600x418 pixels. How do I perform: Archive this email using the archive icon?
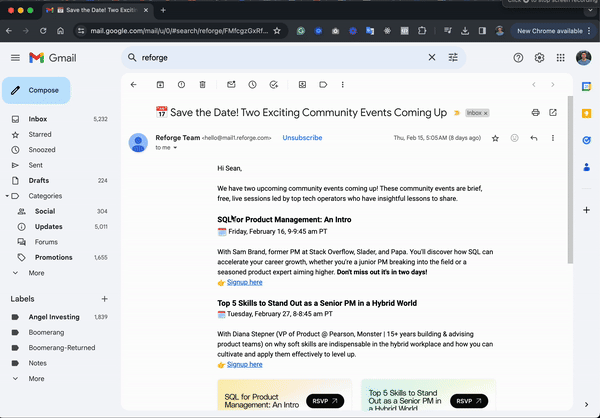pyautogui.click(x=157, y=85)
